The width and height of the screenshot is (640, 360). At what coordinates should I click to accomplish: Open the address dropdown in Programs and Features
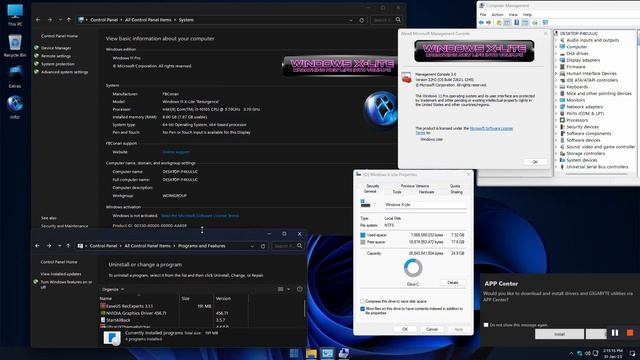click(252, 246)
